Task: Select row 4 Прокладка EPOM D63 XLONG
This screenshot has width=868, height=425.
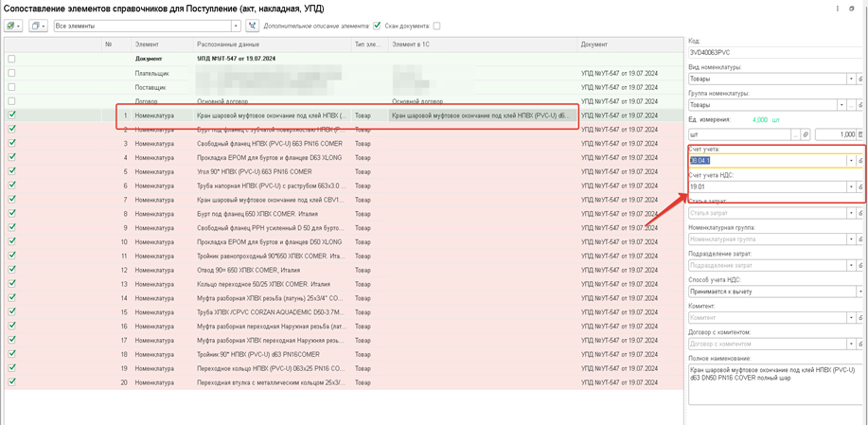Action: point(344,158)
